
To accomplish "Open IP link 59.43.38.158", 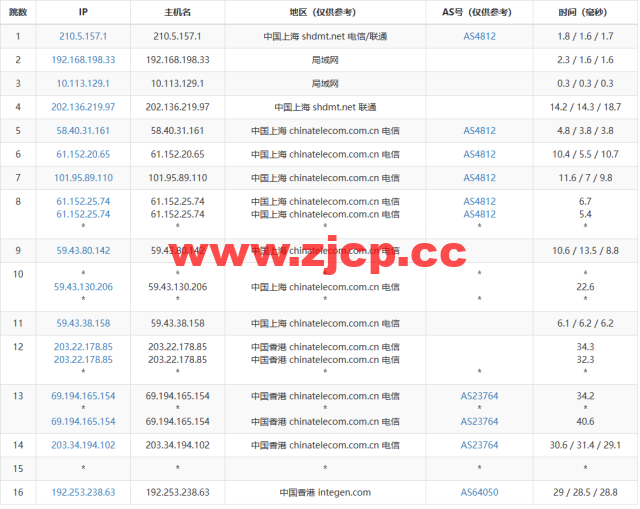I will click(x=83, y=324).
